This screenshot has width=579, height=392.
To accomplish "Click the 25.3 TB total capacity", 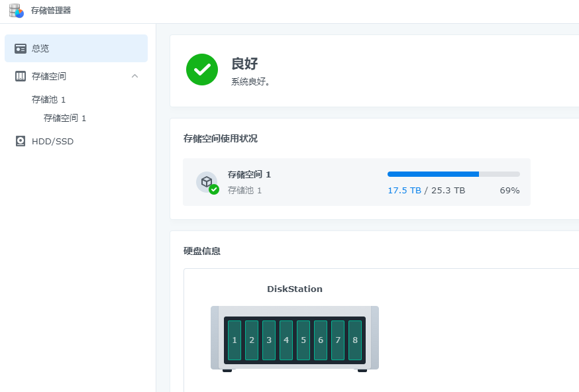I will (x=448, y=191).
